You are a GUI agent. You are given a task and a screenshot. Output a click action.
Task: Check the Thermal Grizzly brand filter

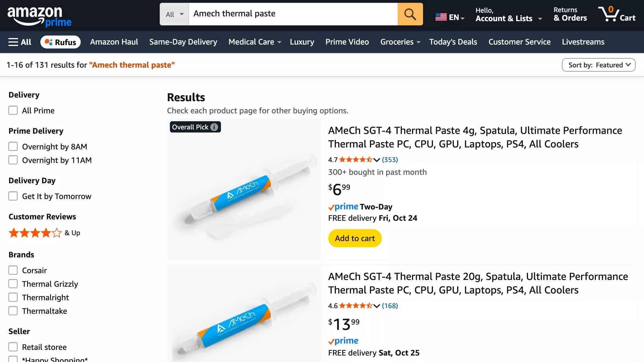[13, 284]
